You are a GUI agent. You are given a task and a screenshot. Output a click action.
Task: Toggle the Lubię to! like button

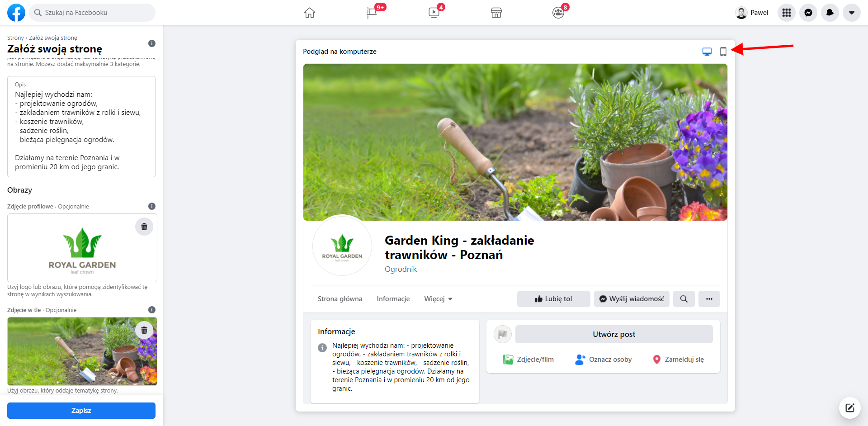[x=553, y=298]
